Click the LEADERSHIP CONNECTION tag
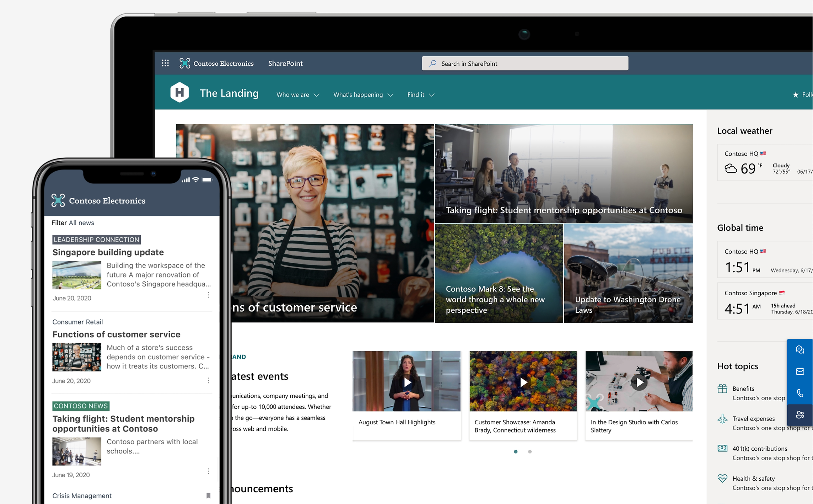813x504 pixels. click(x=96, y=240)
